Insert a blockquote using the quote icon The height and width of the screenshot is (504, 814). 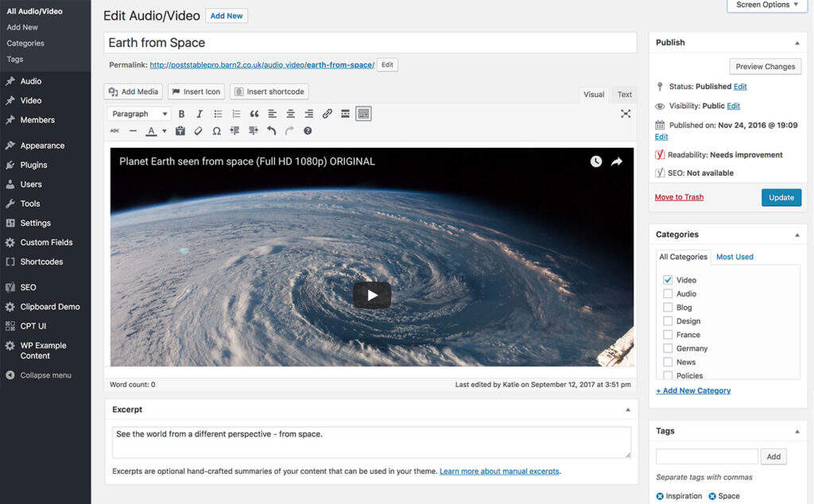[x=254, y=114]
